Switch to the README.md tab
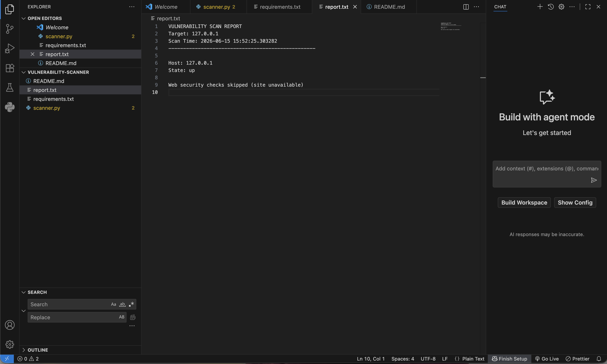Screen dimensions: 607x364 coord(389,7)
